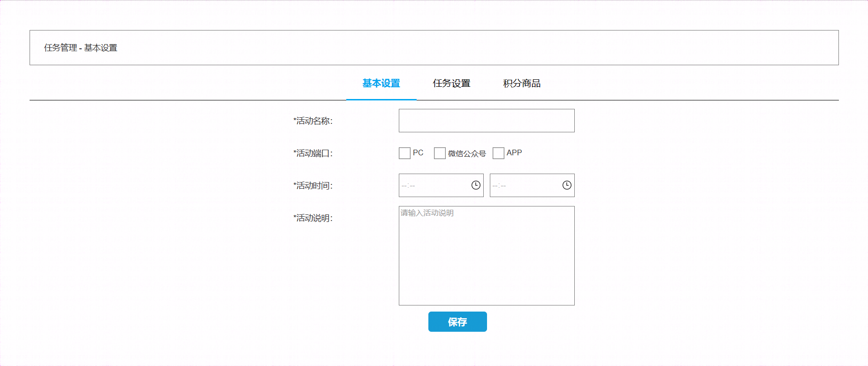
Task: Click the *活动时间 label
Action: (x=313, y=186)
